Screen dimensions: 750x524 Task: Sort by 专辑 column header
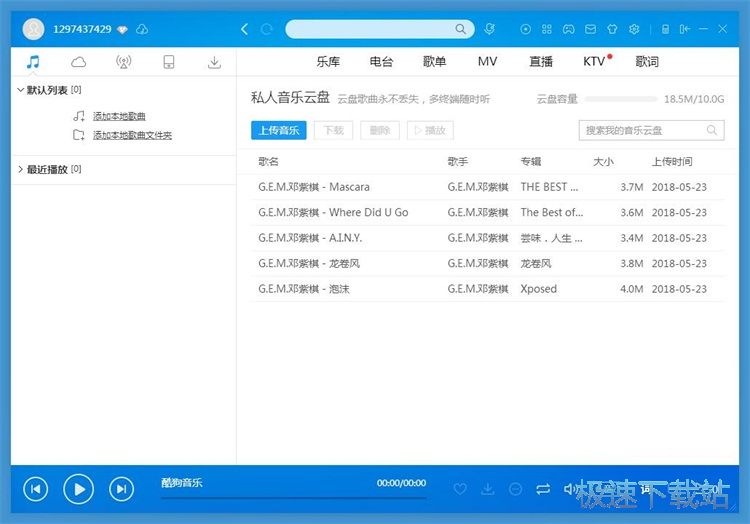click(x=531, y=162)
